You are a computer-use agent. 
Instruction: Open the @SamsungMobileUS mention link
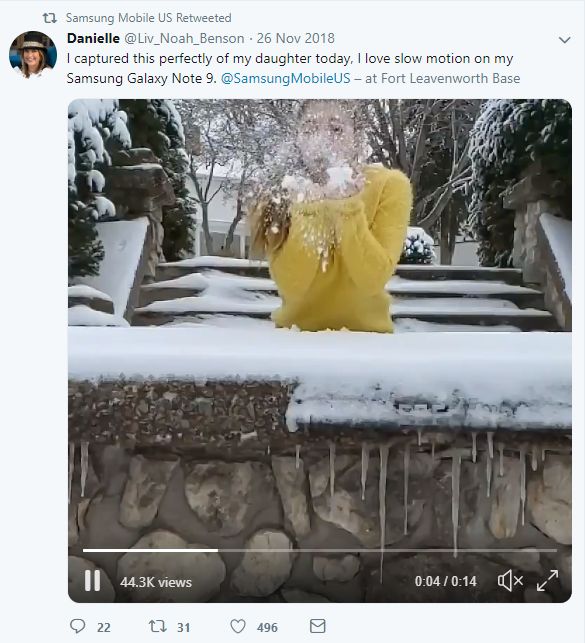point(286,78)
